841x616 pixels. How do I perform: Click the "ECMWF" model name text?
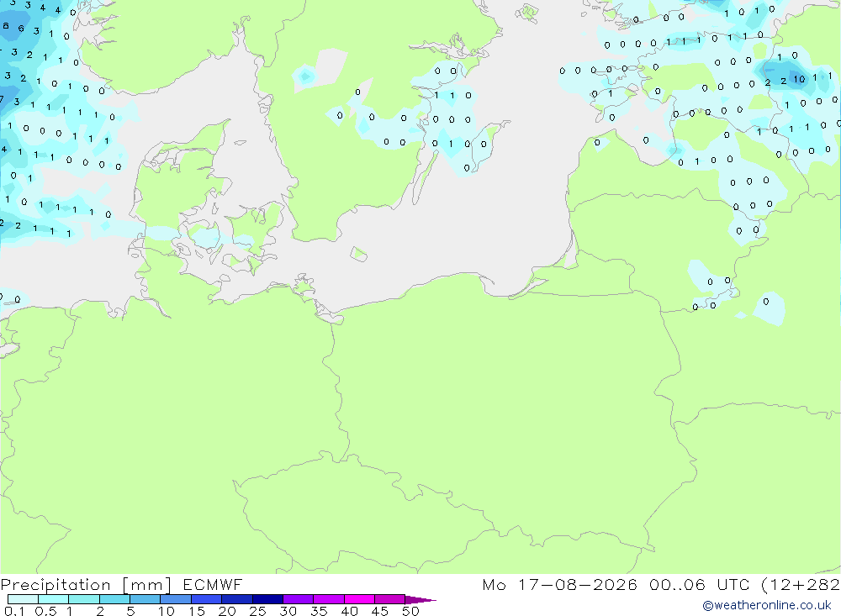(x=213, y=584)
